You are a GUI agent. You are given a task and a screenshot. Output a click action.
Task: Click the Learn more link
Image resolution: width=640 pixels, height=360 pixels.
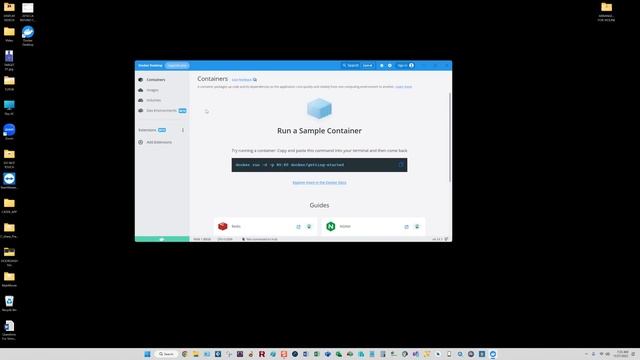(x=403, y=87)
